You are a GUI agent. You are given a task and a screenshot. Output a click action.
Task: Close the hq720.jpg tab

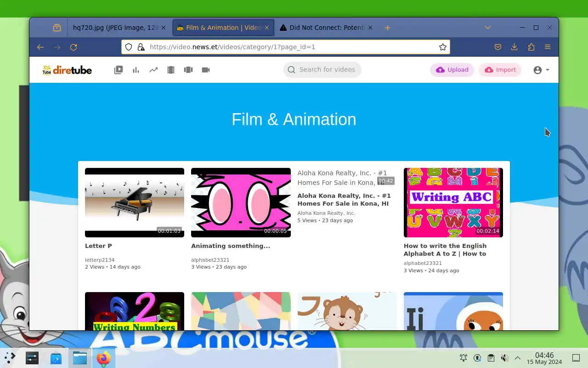click(164, 28)
